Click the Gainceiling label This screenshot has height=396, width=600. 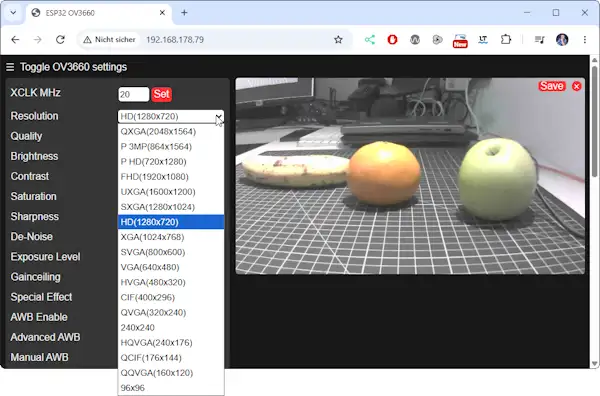coord(35,277)
